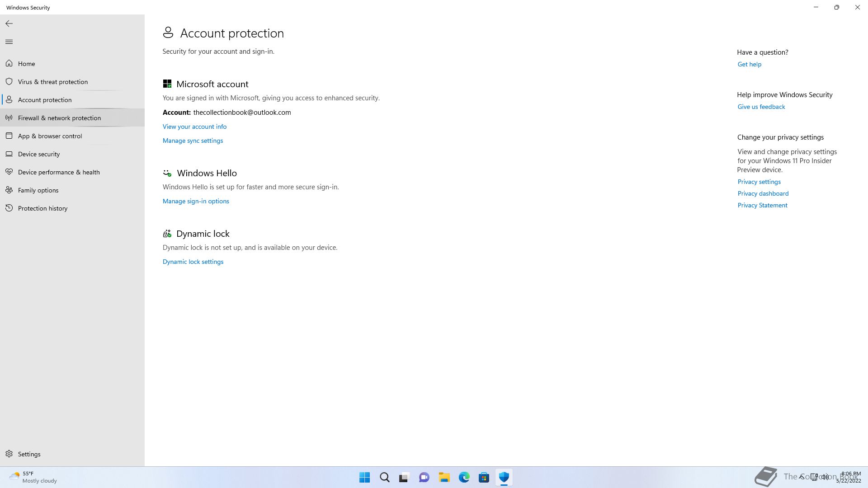Read the Privacy Statement link
Image resolution: width=868 pixels, height=488 pixels.
coord(762,205)
